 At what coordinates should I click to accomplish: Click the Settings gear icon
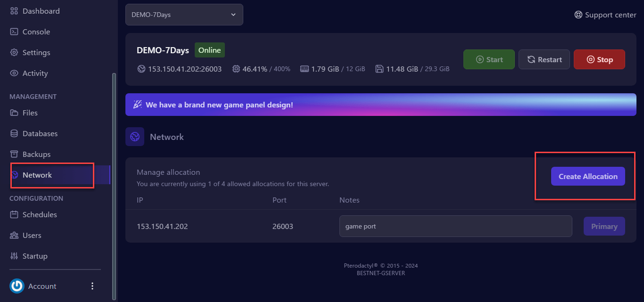pyautogui.click(x=14, y=52)
